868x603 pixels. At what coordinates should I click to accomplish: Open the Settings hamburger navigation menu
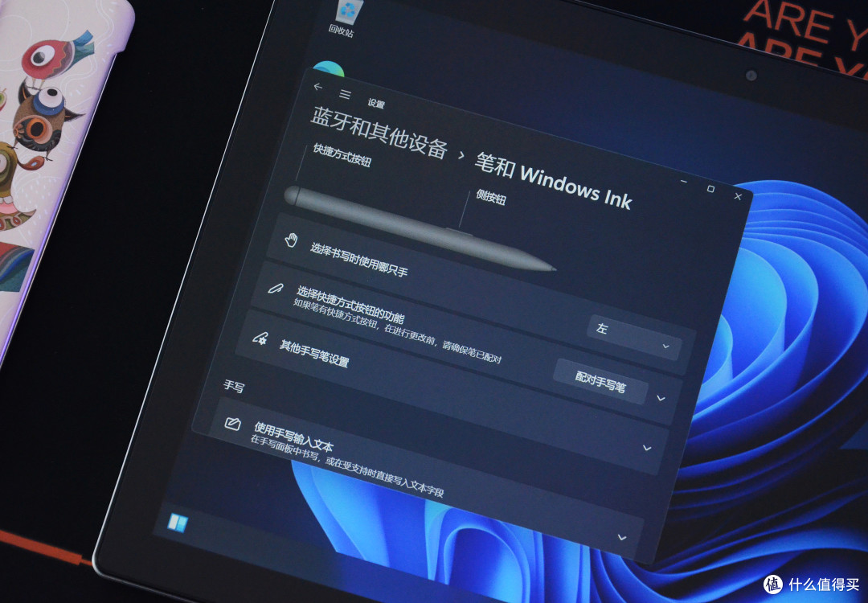pos(345,95)
